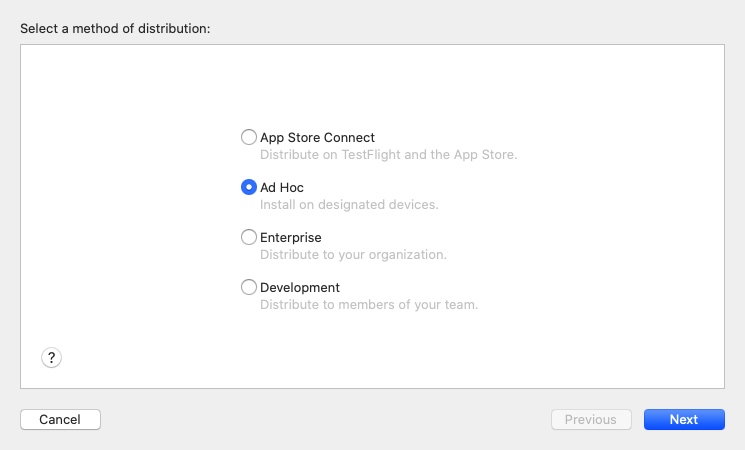Click gray area between Cancel and Previous

coord(325,419)
